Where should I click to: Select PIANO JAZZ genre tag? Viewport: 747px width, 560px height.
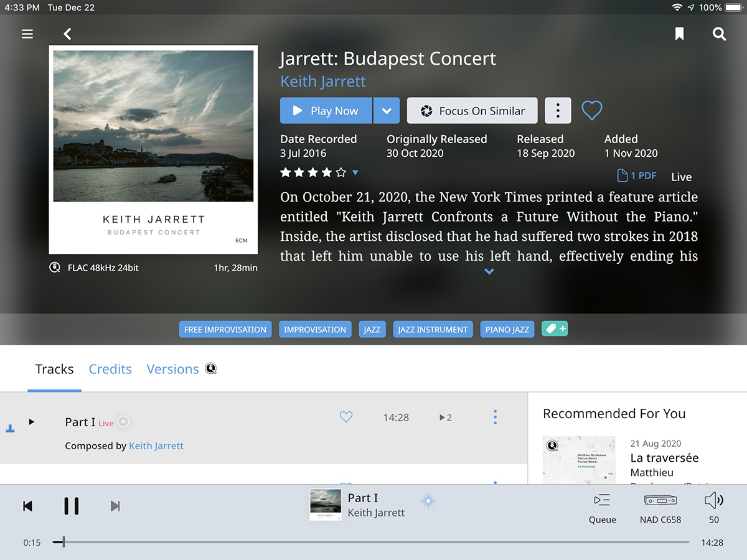507,329
